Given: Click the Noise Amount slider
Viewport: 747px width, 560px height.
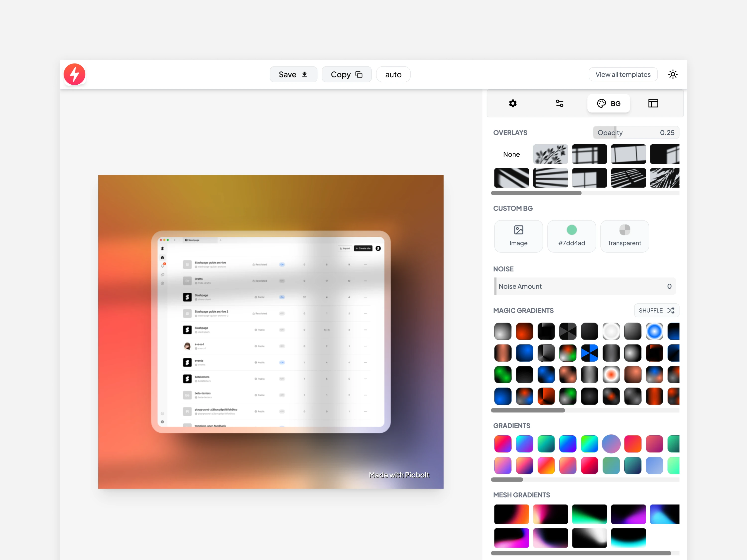Looking at the screenshot, I should (x=585, y=286).
